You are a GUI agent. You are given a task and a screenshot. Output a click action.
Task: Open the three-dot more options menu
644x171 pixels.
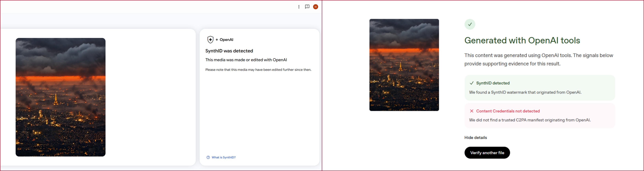pos(299,7)
